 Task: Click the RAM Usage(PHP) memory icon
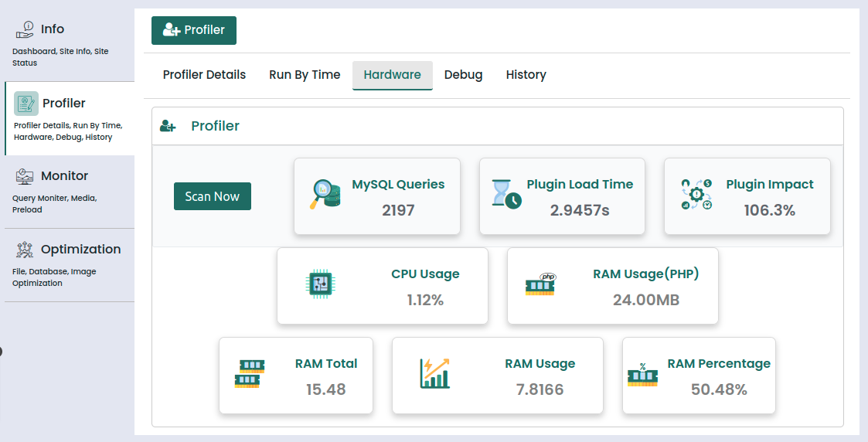540,284
